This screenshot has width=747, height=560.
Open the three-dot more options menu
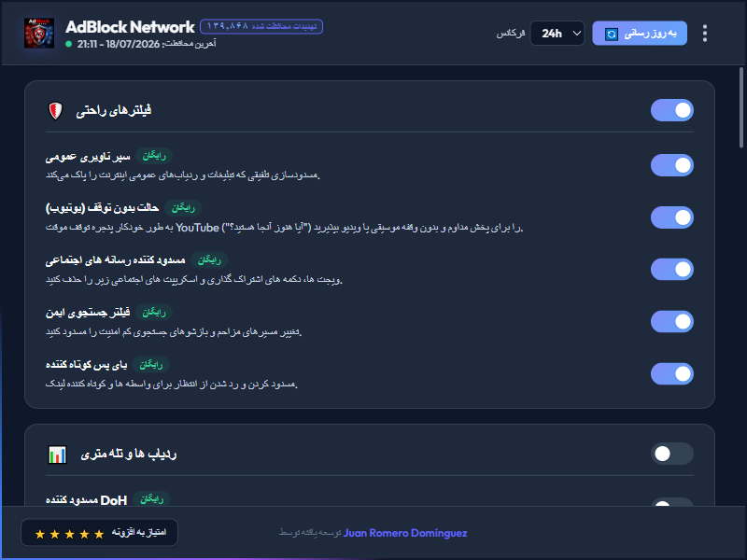(x=705, y=34)
